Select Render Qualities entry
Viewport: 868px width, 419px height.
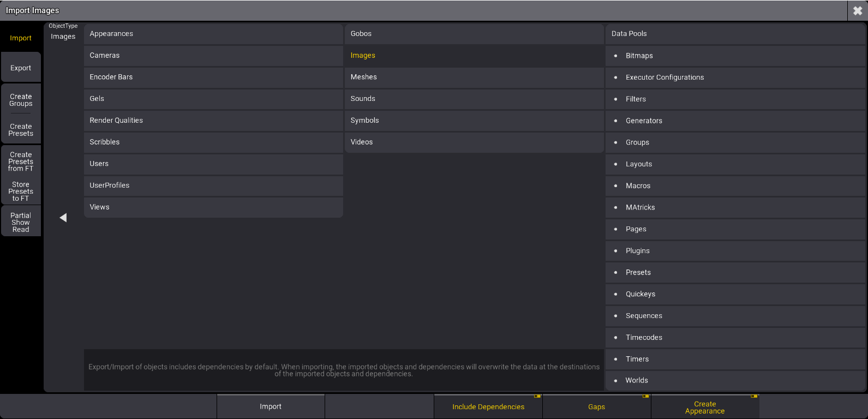213,121
